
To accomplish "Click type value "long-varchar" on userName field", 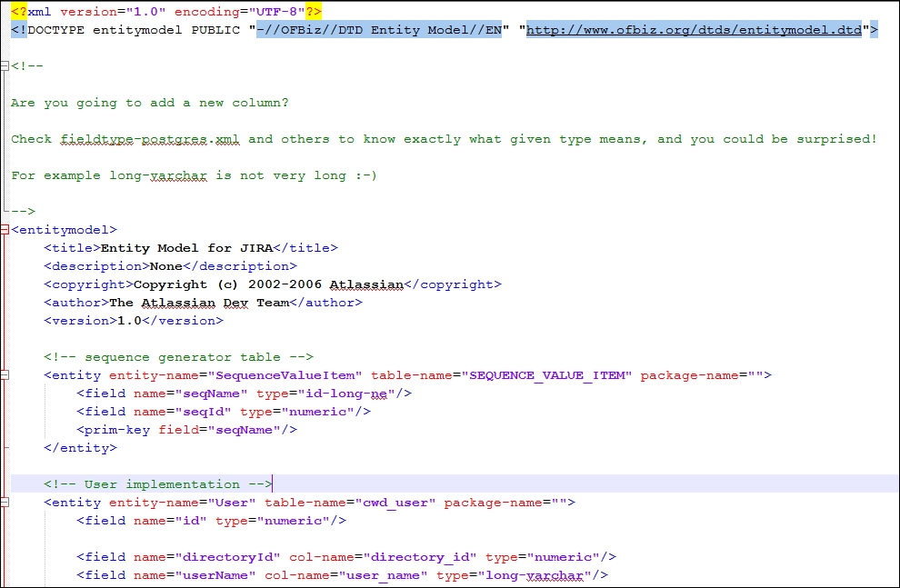I will pos(535,575).
